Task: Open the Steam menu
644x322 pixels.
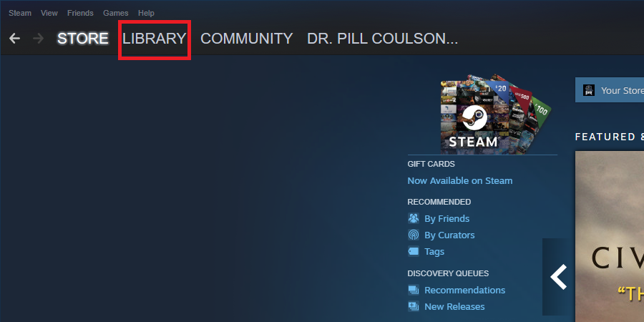Action: 20,13
